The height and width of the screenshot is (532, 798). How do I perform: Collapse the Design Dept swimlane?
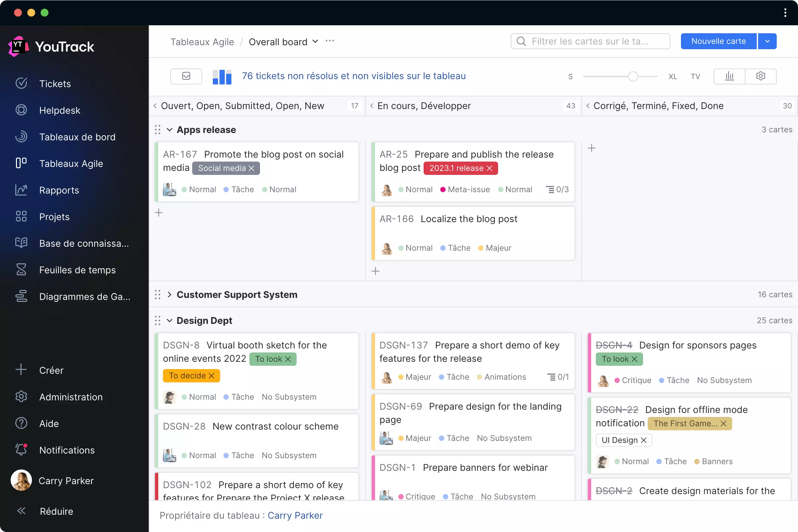169,321
